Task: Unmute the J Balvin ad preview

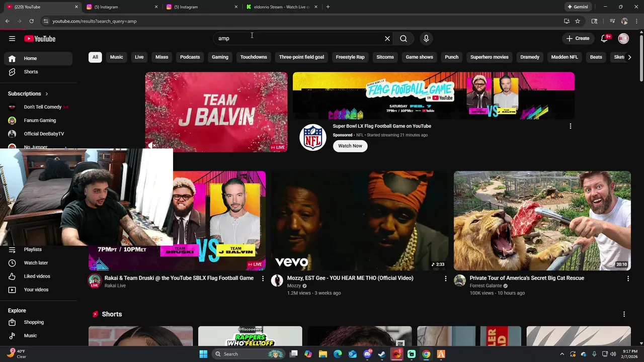Action: pyautogui.click(x=151, y=145)
